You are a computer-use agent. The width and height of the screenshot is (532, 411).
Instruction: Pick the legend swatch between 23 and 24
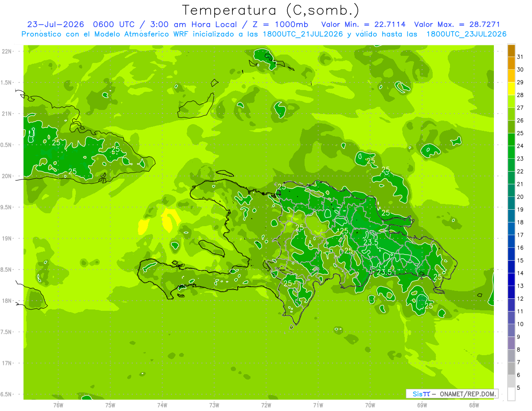(x=511, y=153)
